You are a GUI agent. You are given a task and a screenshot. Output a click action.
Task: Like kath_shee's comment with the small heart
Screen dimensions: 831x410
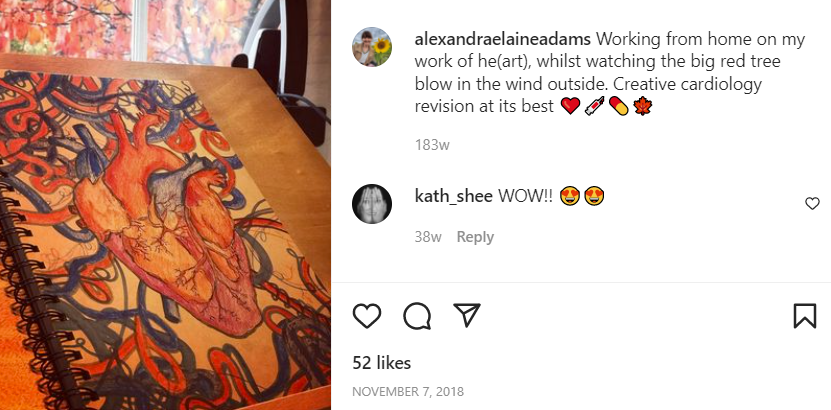point(812,203)
